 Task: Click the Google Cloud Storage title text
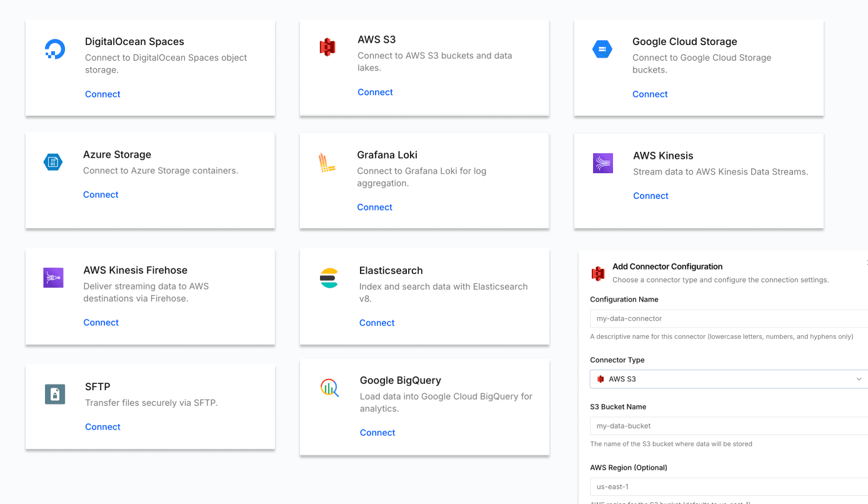(684, 42)
